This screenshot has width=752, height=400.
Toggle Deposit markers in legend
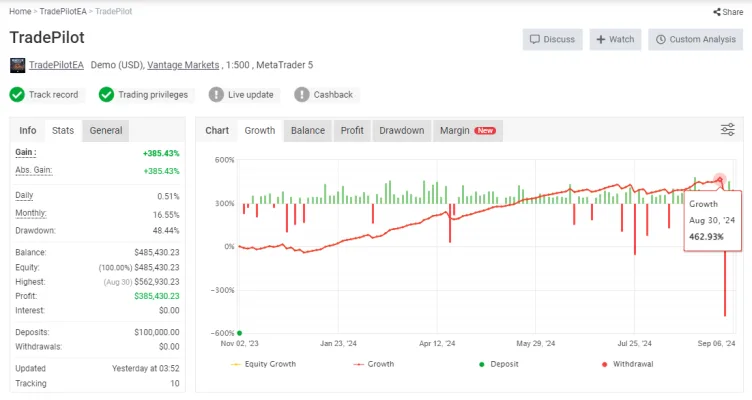coord(499,364)
